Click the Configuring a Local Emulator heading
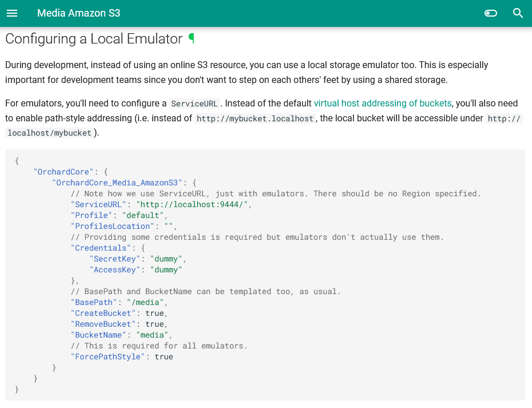Screen dimensions: 532x408 pyautogui.click(x=94, y=39)
